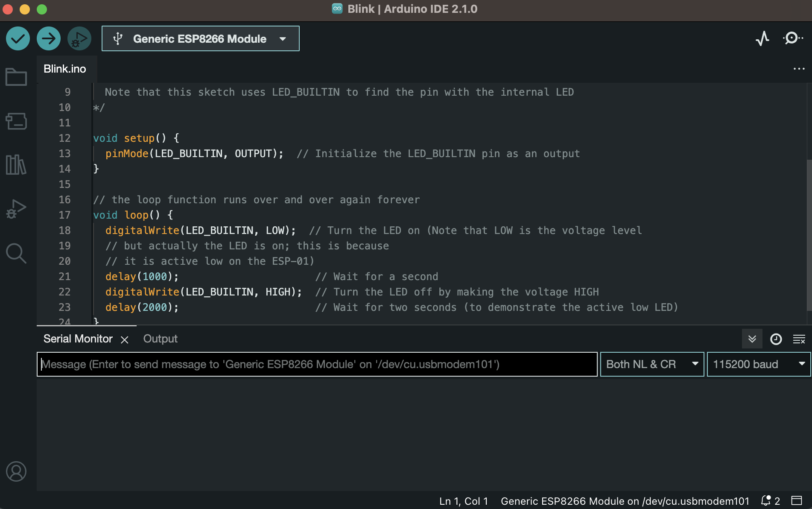
Task: Click line number 12 in the gutter
Action: [64, 138]
